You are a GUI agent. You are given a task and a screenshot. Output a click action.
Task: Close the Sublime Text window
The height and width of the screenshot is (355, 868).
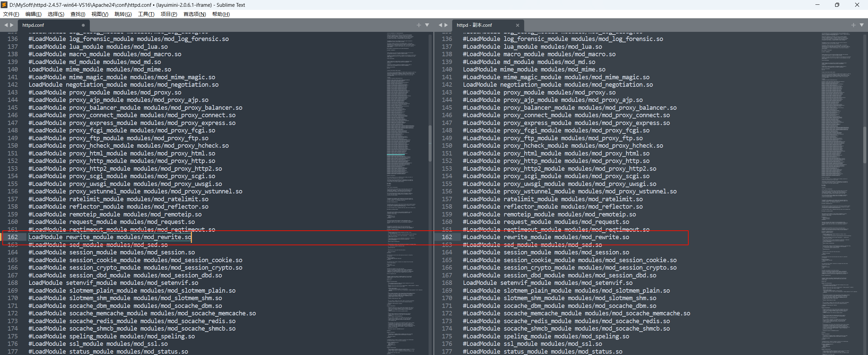857,5
